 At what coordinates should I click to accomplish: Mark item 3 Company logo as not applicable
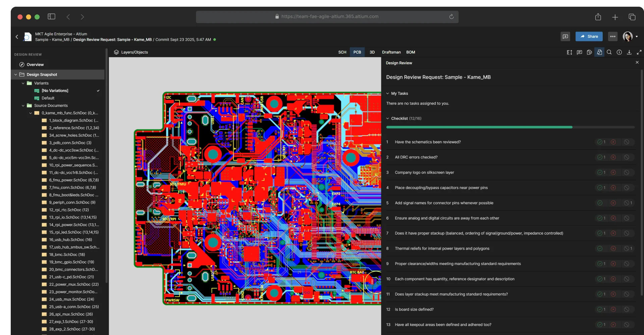tap(626, 173)
